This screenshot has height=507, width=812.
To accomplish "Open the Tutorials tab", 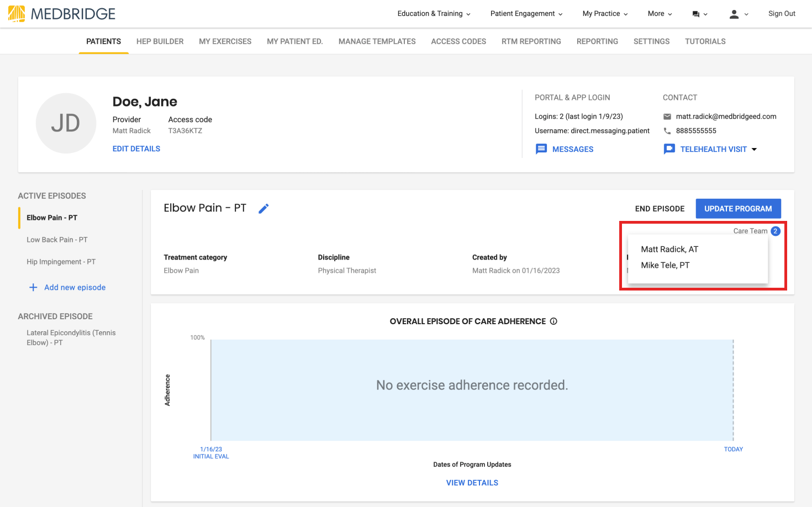I will point(705,41).
